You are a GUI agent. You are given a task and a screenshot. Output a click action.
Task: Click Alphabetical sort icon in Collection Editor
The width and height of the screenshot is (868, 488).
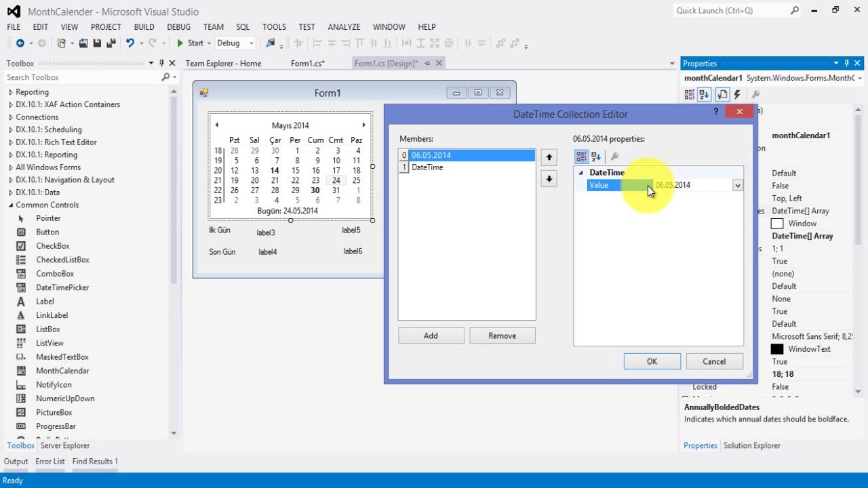click(x=596, y=157)
